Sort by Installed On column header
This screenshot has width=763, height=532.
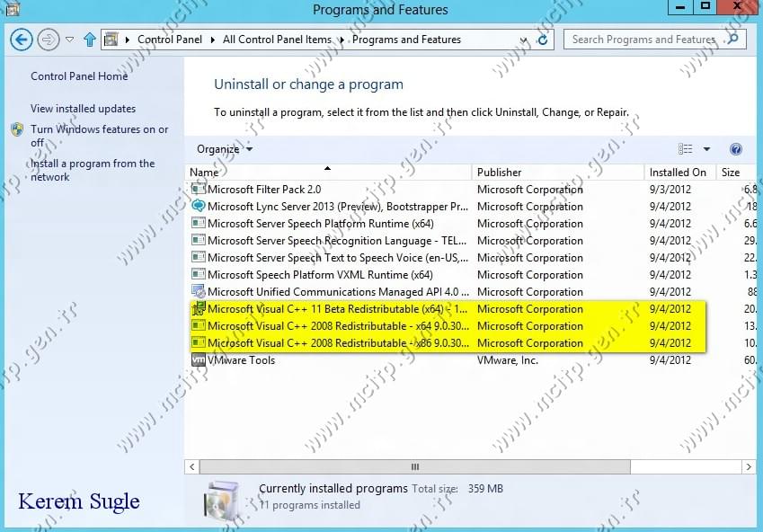[679, 173]
